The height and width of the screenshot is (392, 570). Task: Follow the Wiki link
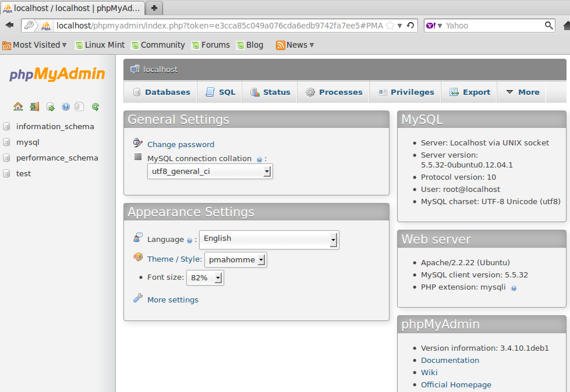pyautogui.click(x=429, y=372)
